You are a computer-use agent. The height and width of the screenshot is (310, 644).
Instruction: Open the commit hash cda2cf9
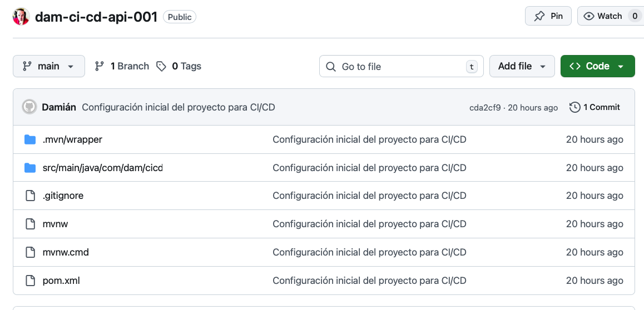pyautogui.click(x=484, y=108)
